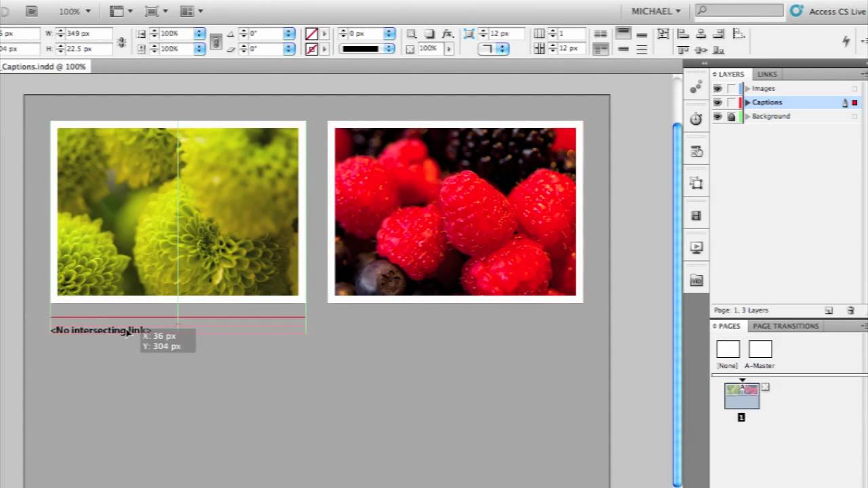Click the Align Left Edges icon
Viewport: 868px width, 488px height.
click(x=683, y=34)
